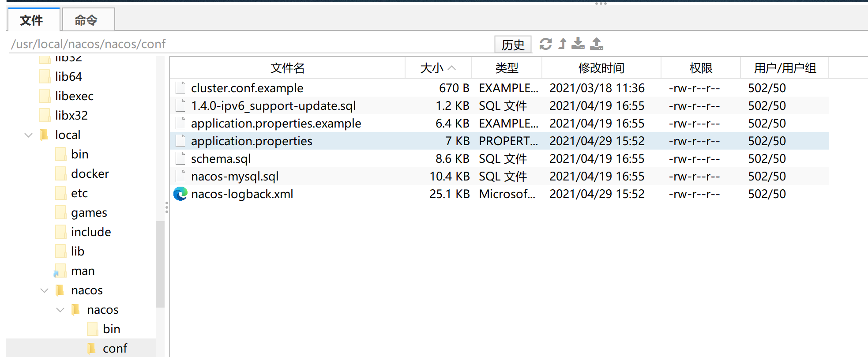Click the bin folder icon under nacos
Image resolution: width=868 pixels, height=357 pixels.
click(93, 329)
